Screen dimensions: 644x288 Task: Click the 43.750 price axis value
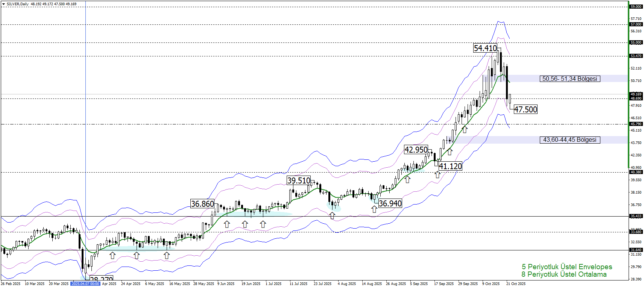point(636,143)
